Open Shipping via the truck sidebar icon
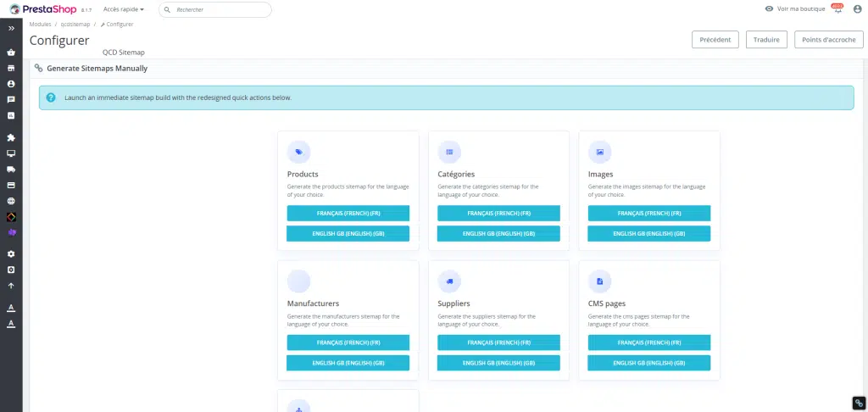This screenshot has width=868, height=412. (x=11, y=170)
